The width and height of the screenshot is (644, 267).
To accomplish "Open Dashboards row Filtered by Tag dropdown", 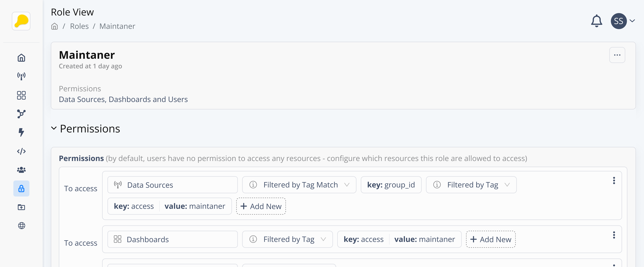I will click(x=287, y=239).
